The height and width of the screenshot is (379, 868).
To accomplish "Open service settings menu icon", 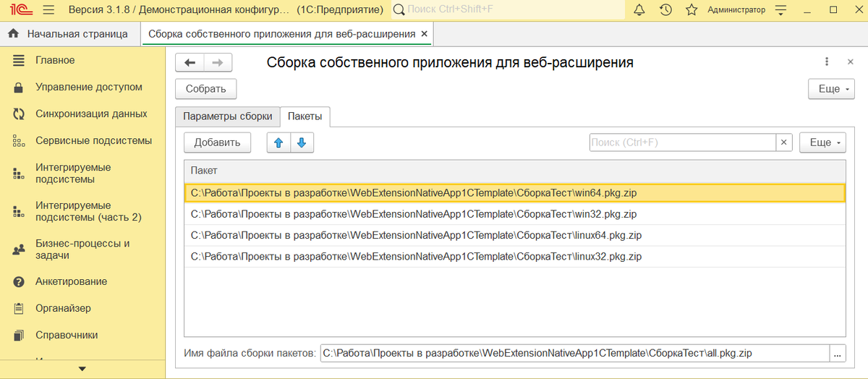I will [x=780, y=10].
